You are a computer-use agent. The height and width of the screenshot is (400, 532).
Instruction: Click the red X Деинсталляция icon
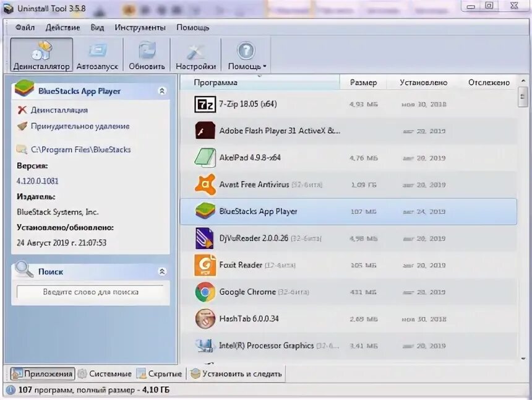[x=22, y=110]
